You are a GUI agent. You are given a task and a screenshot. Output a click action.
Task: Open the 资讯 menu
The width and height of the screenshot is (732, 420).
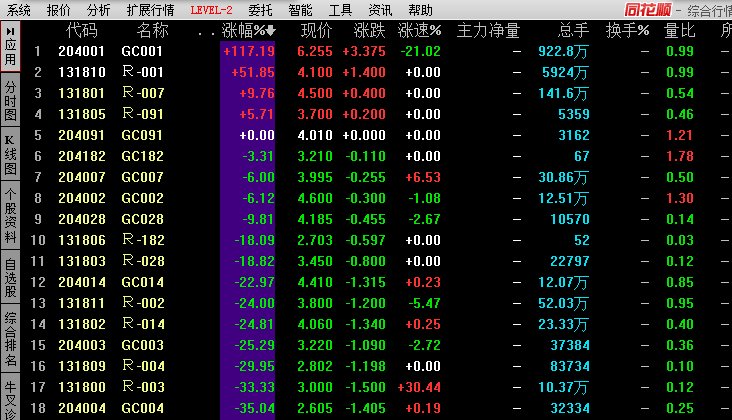click(x=380, y=10)
